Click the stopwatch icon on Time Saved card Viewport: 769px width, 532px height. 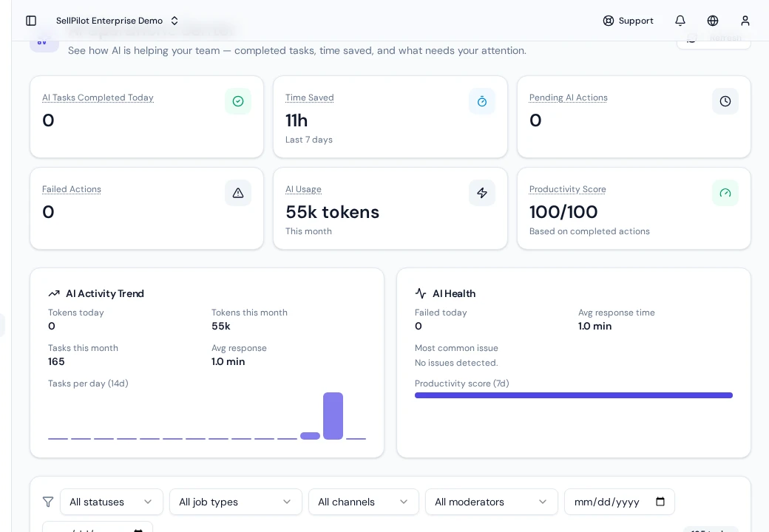coord(482,101)
